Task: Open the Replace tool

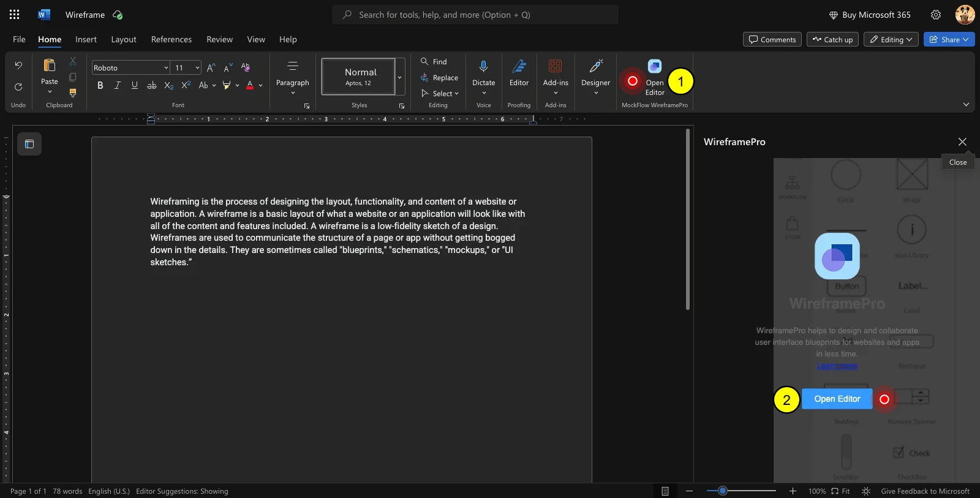Action: [439, 78]
